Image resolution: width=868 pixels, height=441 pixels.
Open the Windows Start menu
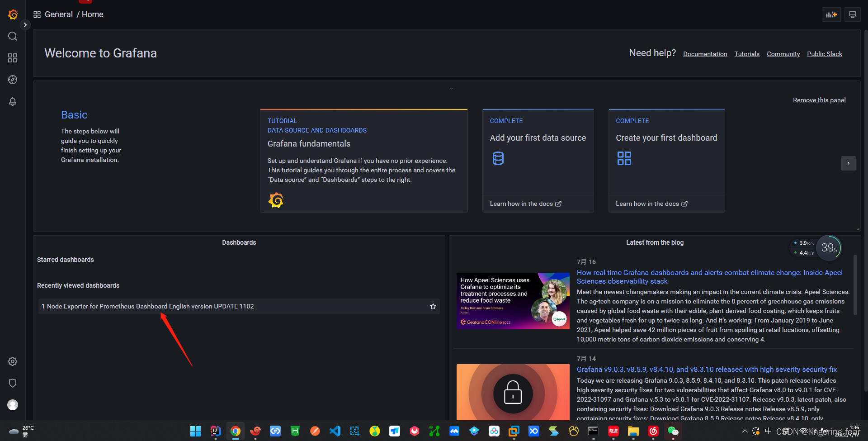[x=195, y=431]
